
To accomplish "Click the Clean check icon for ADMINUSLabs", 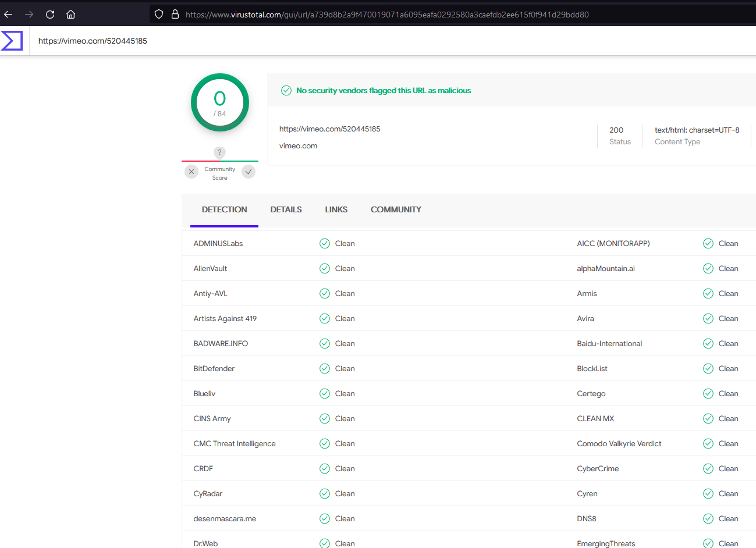I will coord(325,244).
